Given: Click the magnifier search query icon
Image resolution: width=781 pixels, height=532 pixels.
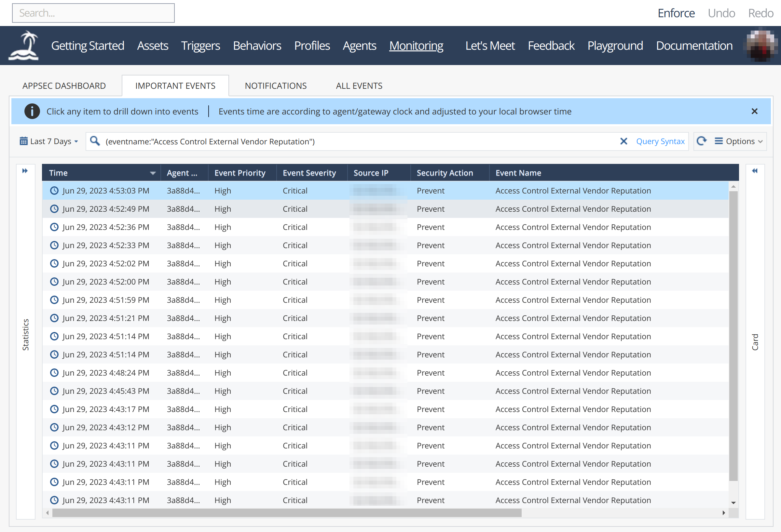Looking at the screenshot, I should point(95,141).
